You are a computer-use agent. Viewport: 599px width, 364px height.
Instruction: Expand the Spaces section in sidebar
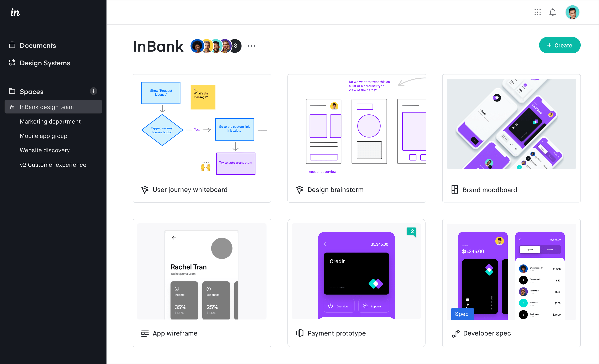32,91
